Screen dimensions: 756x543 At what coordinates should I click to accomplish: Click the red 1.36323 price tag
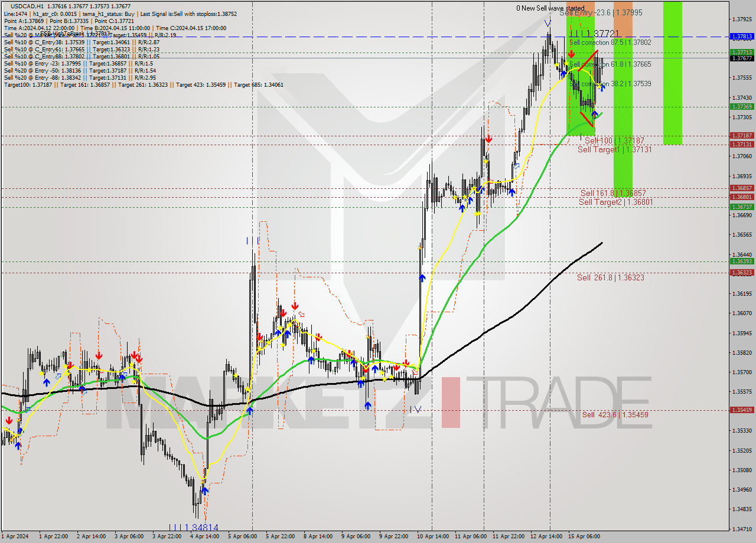pyautogui.click(x=742, y=273)
